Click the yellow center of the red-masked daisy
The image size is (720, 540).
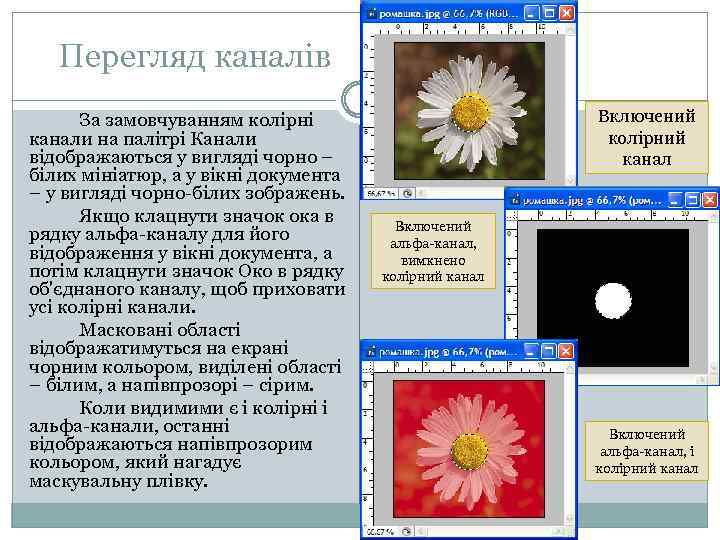[469, 451]
